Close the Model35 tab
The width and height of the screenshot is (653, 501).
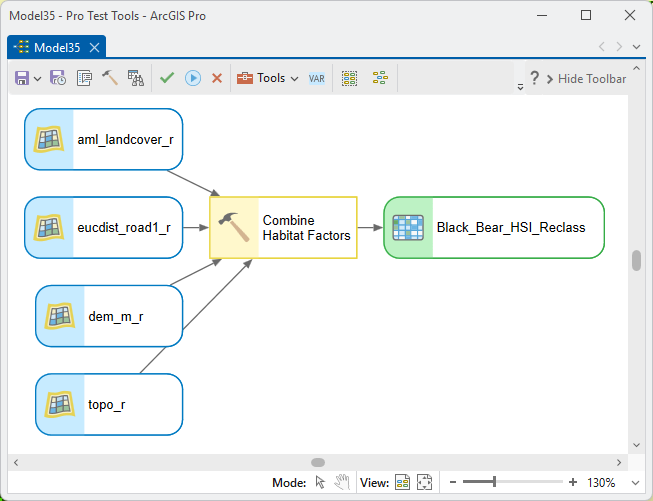point(95,47)
